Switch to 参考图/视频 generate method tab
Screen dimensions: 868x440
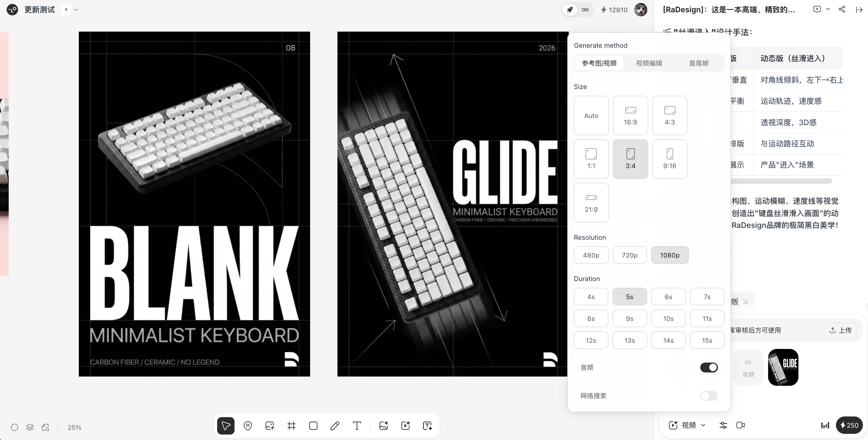[x=599, y=63]
